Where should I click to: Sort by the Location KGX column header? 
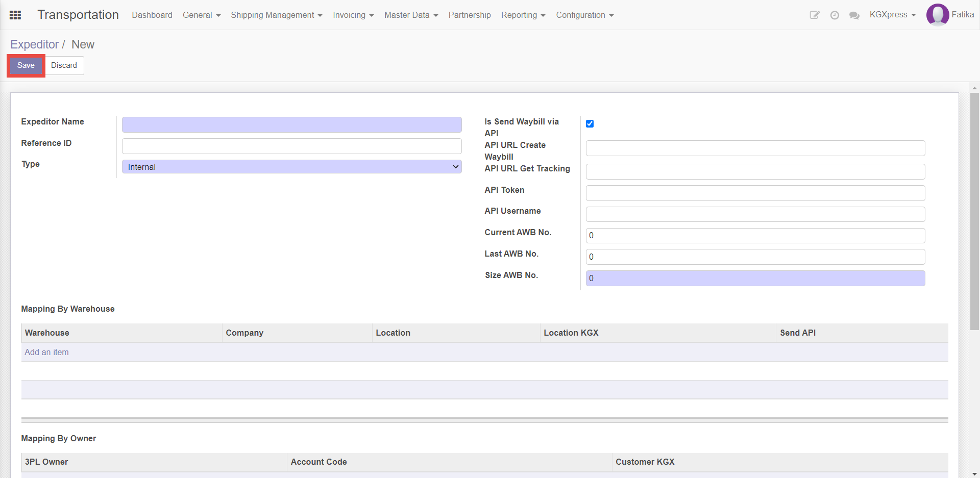pos(658,333)
